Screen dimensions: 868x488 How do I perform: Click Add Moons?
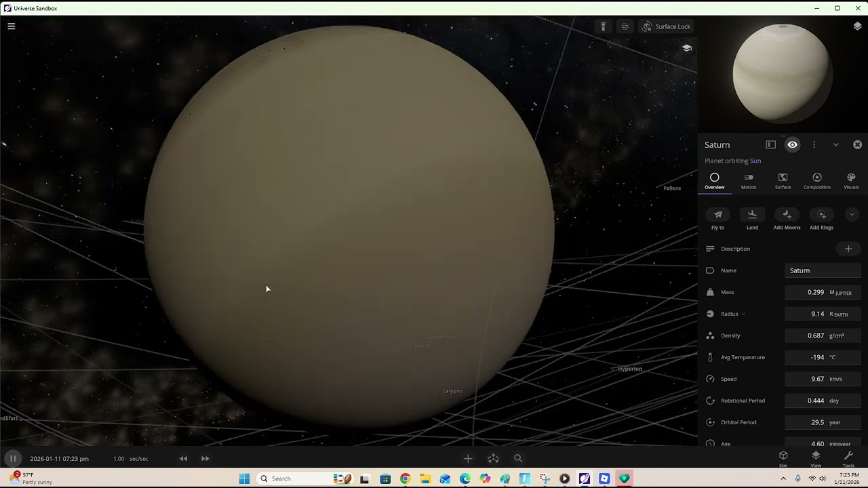coord(787,220)
